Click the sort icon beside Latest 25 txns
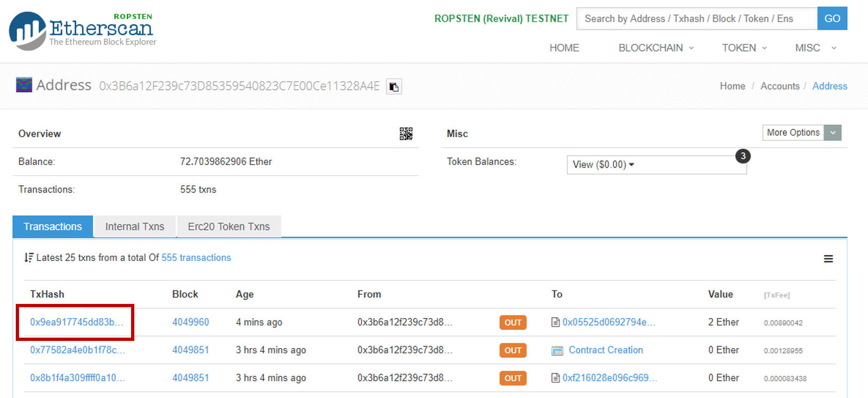This screenshot has width=868, height=398. click(29, 257)
